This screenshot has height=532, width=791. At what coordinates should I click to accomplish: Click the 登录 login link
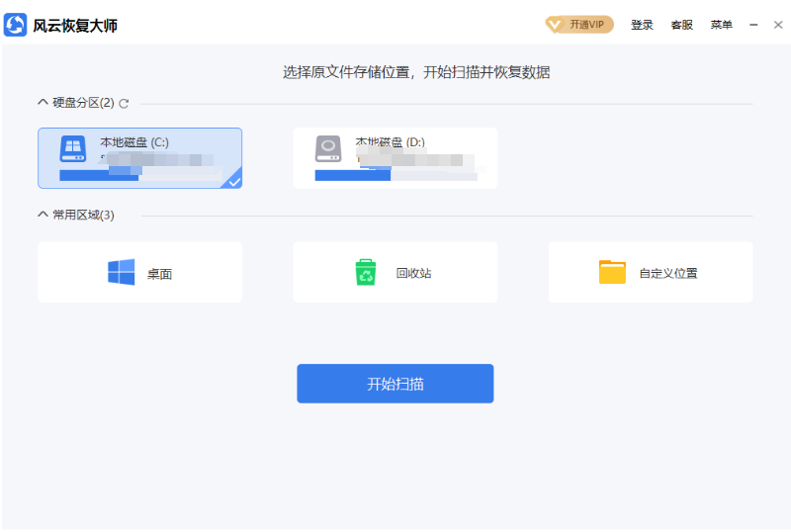[642, 25]
